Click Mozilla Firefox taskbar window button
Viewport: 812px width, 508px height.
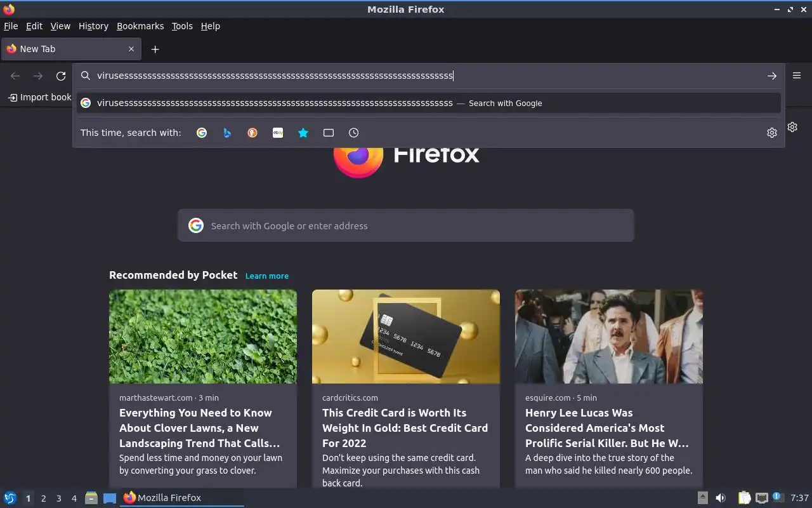pyautogui.click(x=182, y=498)
